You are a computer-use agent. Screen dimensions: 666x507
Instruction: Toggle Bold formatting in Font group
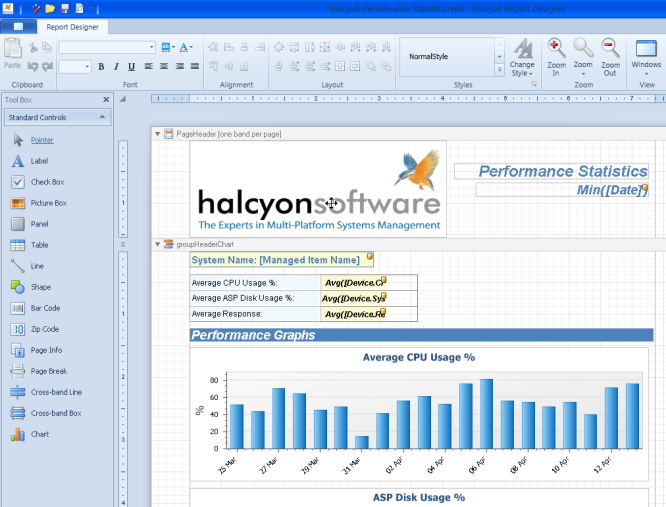pos(101,67)
